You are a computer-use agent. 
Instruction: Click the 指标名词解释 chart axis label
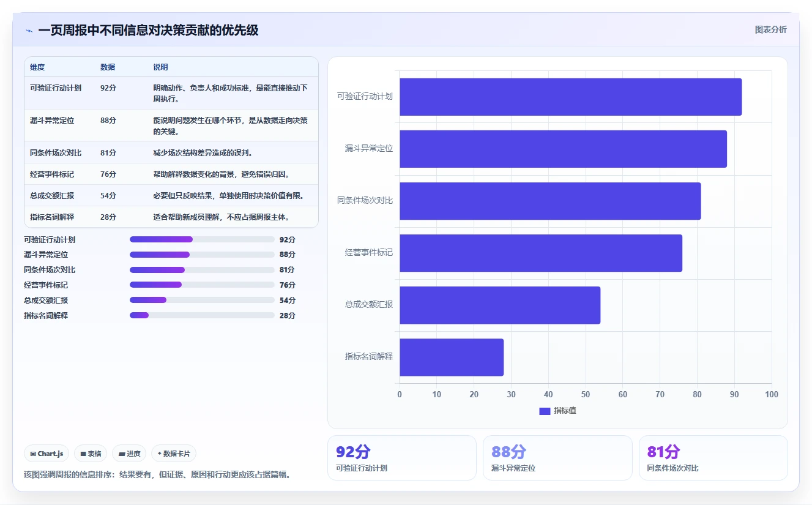368,357
